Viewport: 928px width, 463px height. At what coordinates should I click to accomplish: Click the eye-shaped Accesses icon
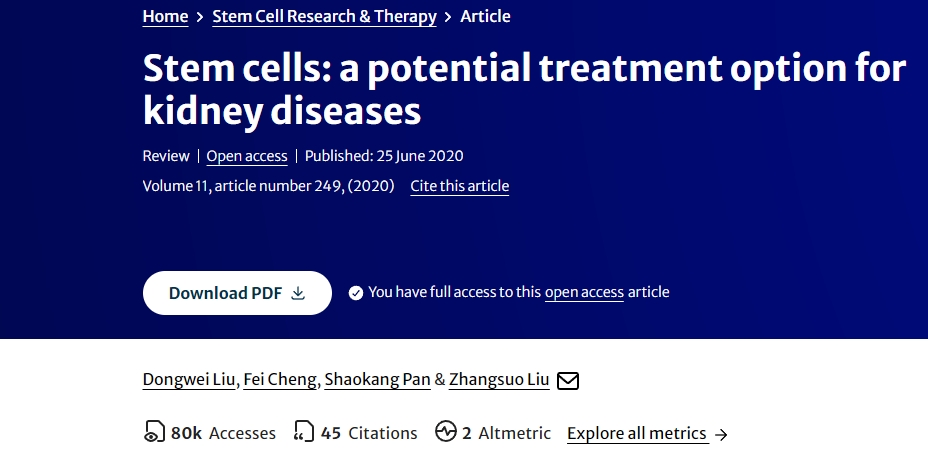pos(154,433)
